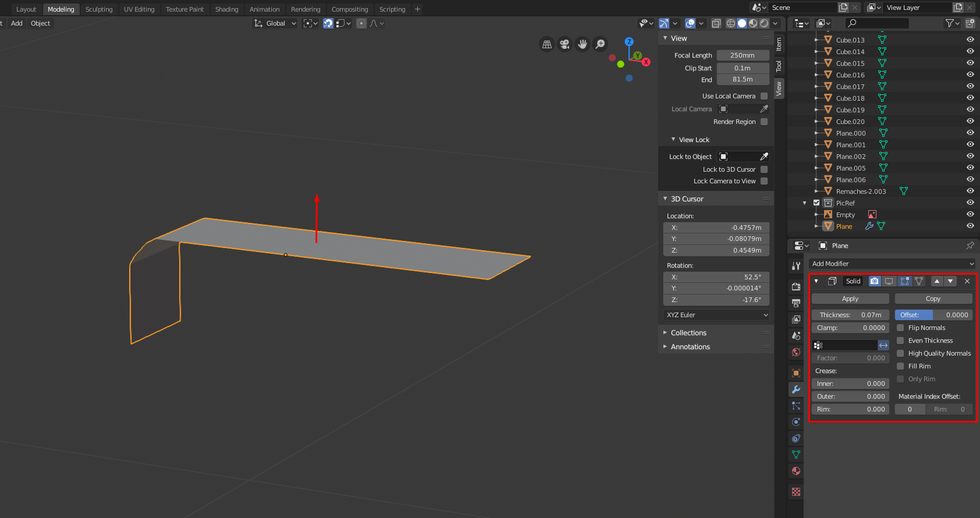
Task: Toggle modifier display in render camera icon
Action: 875,281
